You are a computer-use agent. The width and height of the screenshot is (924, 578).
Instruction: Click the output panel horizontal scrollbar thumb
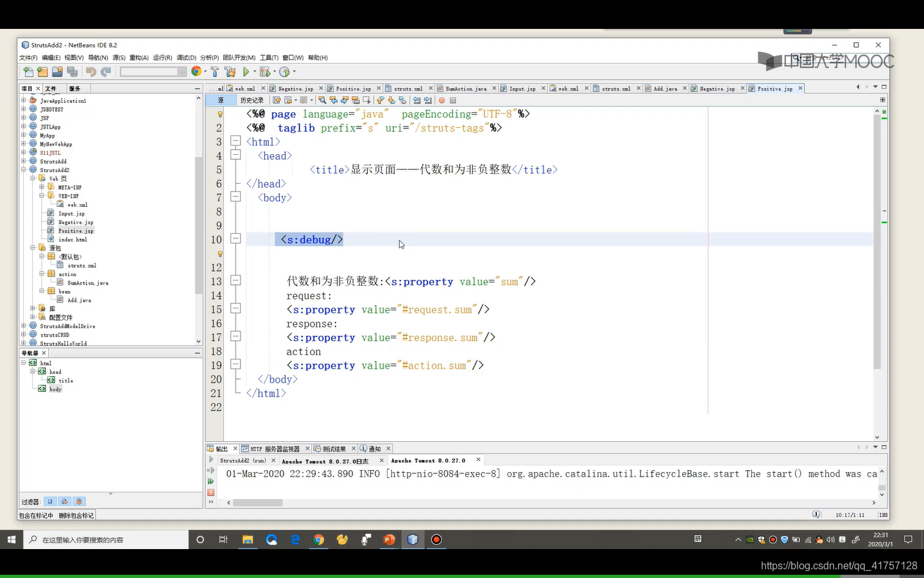coord(257,503)
